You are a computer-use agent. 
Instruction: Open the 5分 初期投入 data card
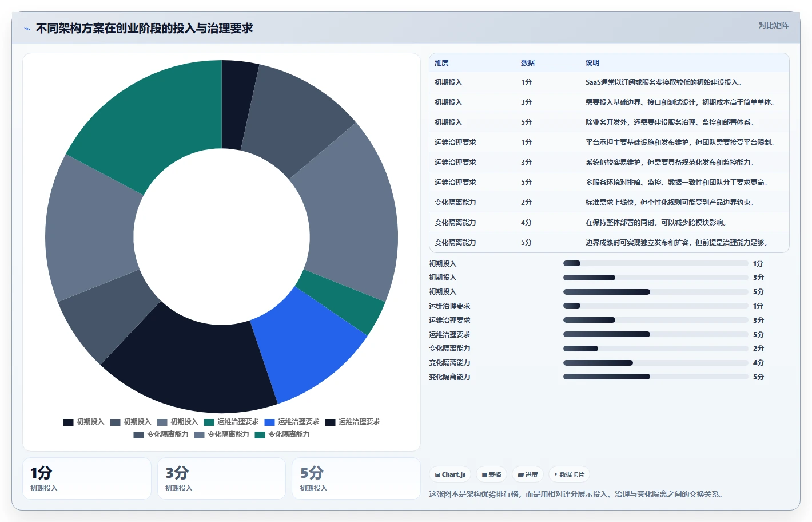pos(356,478)
